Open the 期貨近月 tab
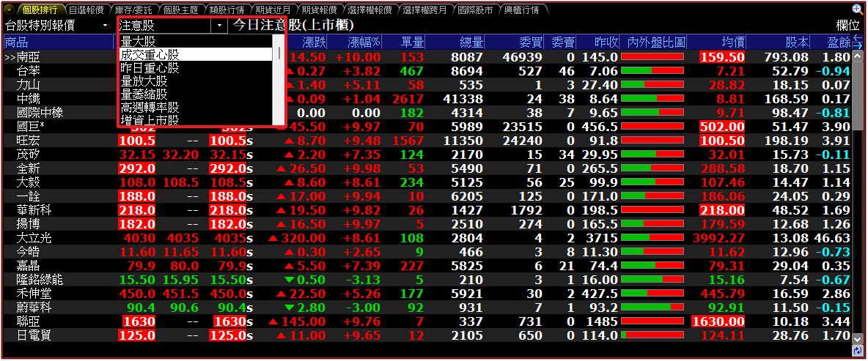The image size is (868, 361). pyautogui.click(x=272, y=10)
